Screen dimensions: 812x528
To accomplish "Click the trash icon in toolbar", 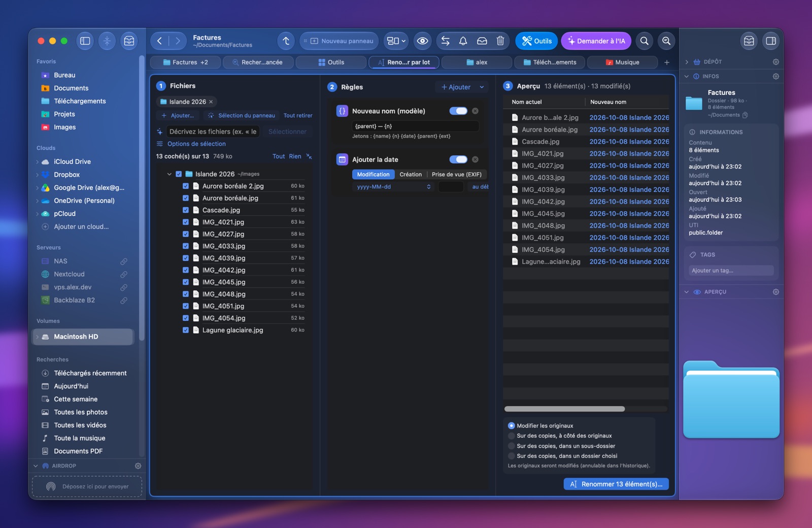I will click(x=500, y=41).
